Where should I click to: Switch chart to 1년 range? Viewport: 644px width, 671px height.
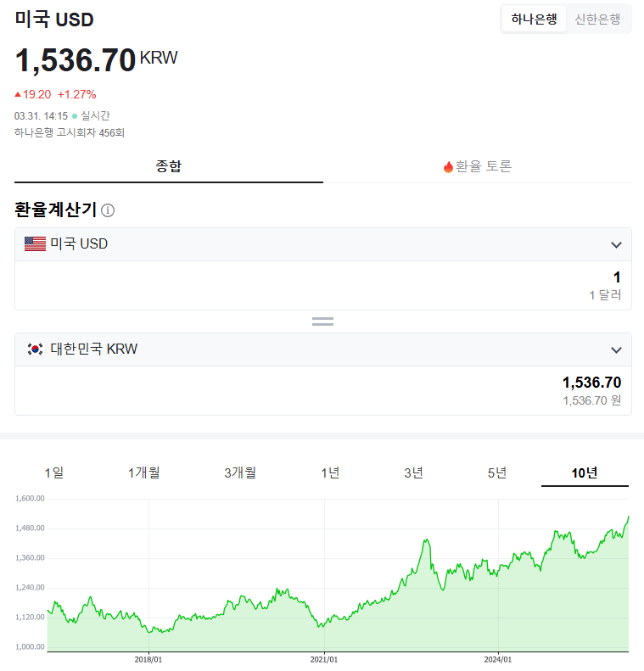coord(330,472)
